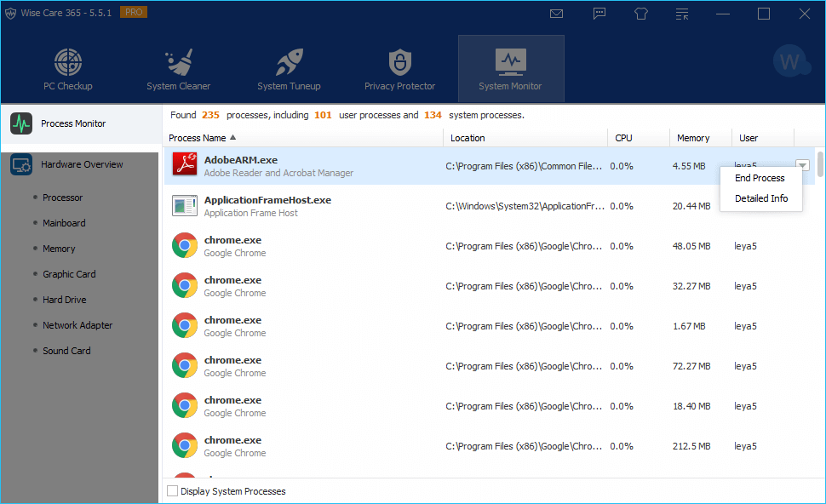Sort by the CPU column header
This screenshot has width=826, height=504.
pos(639,138)
